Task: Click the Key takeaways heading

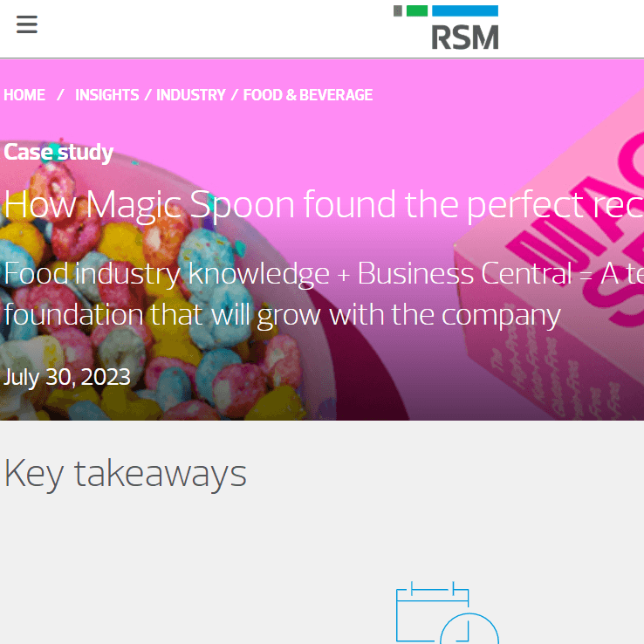Action: point(126,474)
